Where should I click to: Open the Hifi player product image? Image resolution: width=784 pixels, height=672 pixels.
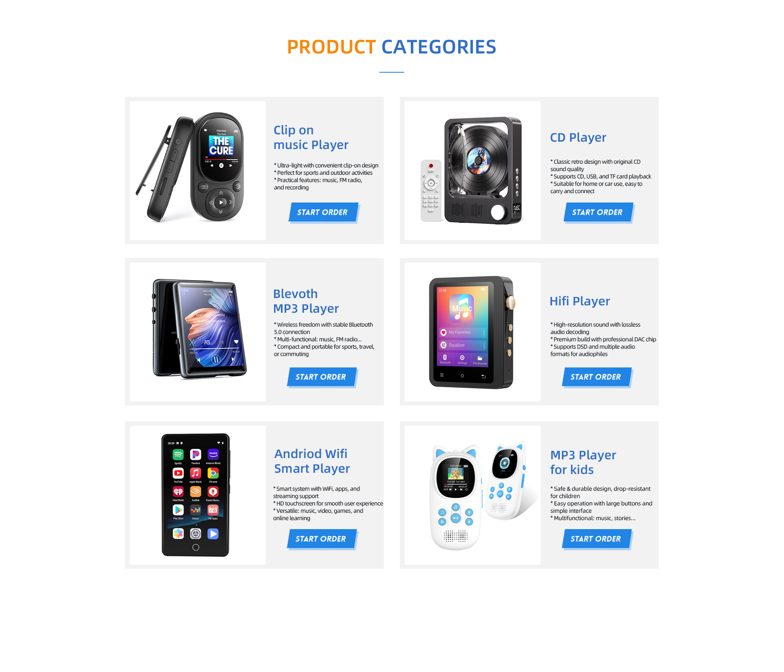click(472, 332)
